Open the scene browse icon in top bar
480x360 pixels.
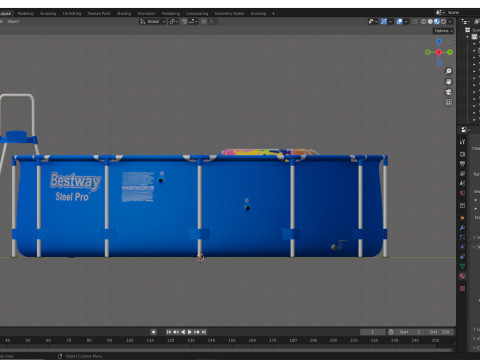pyautogui.click(x=440, y=12)
